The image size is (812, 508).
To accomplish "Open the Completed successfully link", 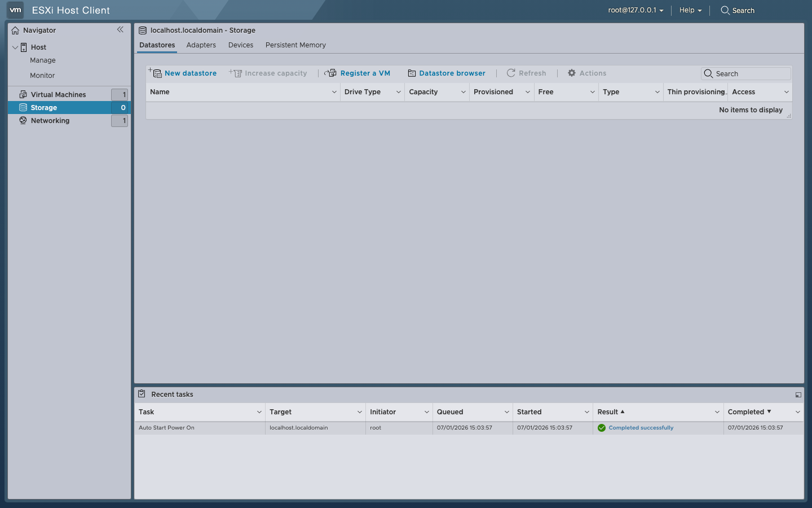I will tap(641, 428).
